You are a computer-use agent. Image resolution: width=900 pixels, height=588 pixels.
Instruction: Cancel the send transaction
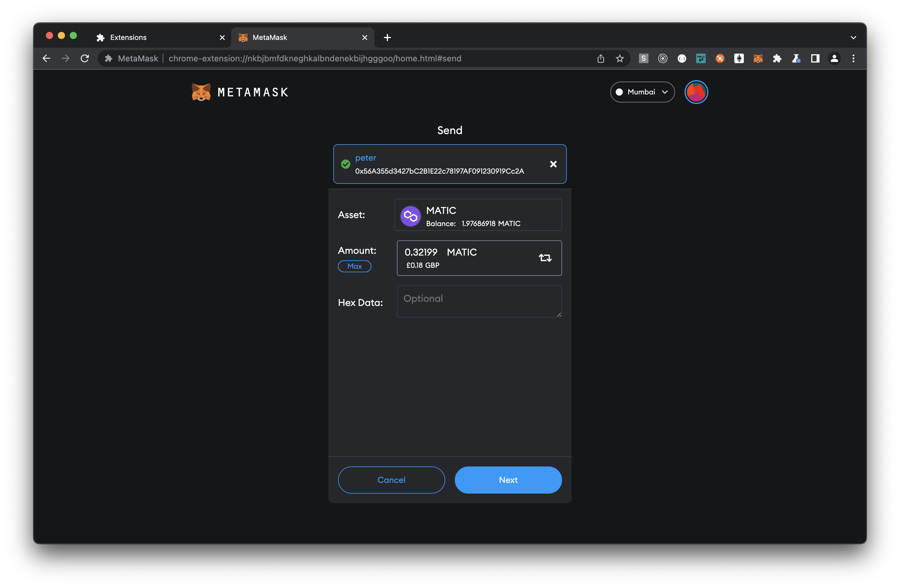click(391, 480)
